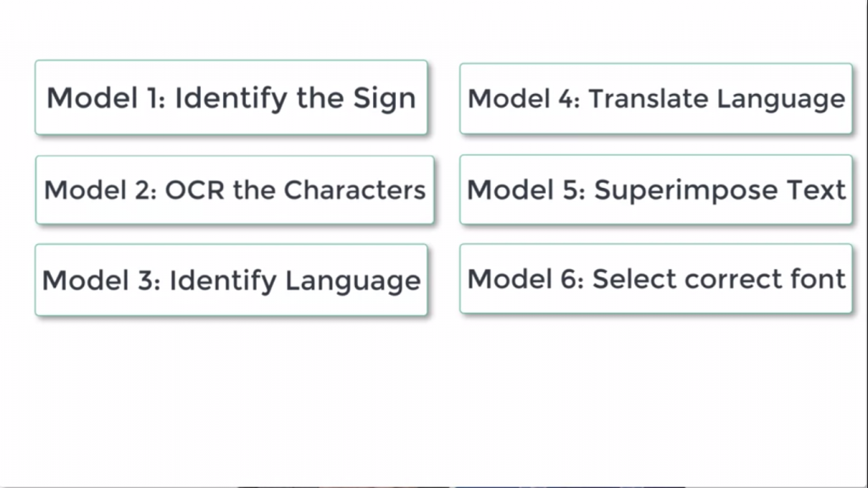868x488 pixels.
Task: Pick the Model 6: Select correct font box
Action: coord(656,279)
